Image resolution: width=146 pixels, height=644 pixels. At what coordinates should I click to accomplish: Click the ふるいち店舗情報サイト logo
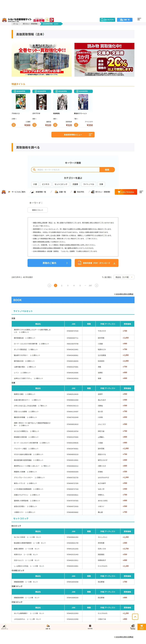(17, 20)
